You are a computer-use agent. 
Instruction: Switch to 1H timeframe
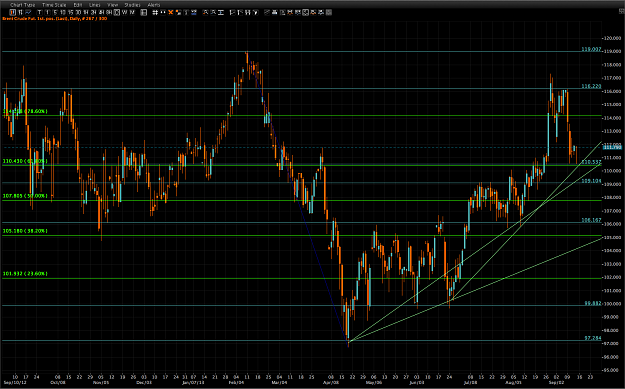[x=86, y=12]
